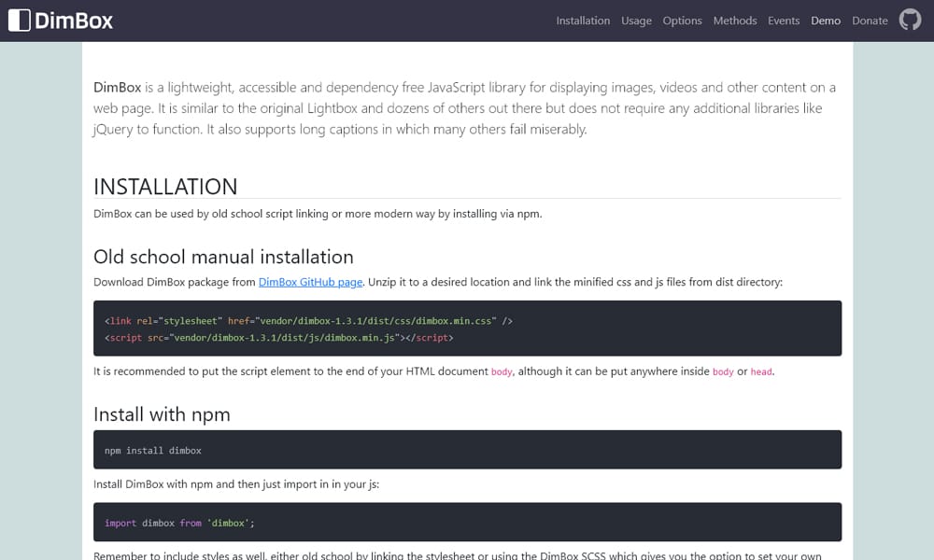Screen dimensions: 934x560
Task: Click the Donate link in the navbar
Action: tap(869, 21)
